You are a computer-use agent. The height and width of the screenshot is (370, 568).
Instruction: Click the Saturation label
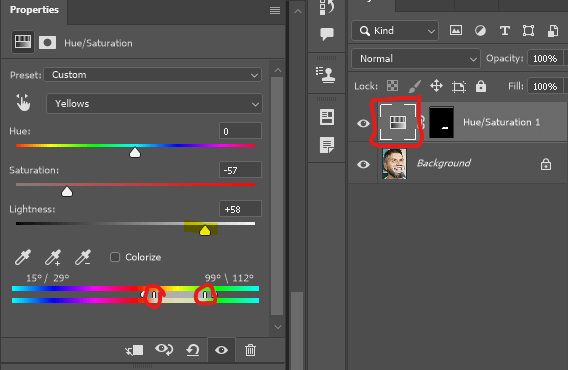click(34, 170)
